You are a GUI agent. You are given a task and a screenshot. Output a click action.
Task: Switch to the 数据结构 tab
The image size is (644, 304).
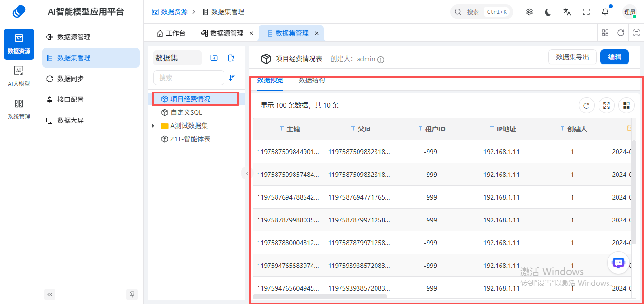[312, 80]
